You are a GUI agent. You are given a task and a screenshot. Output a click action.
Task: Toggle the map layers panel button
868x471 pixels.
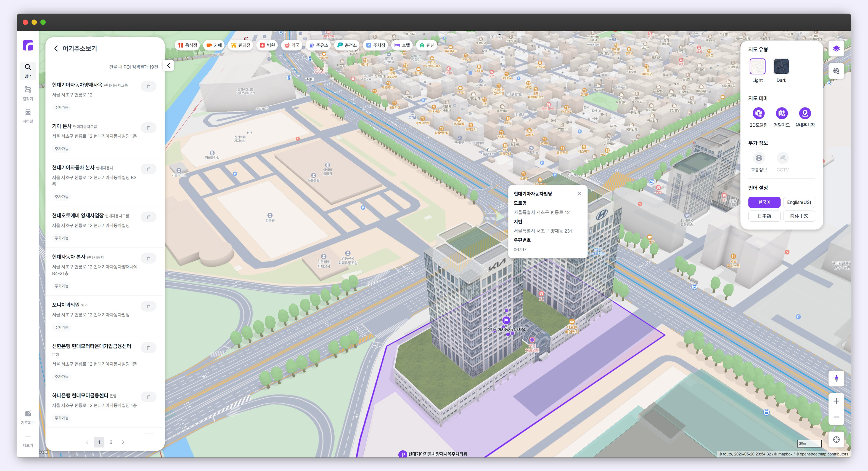pos(836,48)
